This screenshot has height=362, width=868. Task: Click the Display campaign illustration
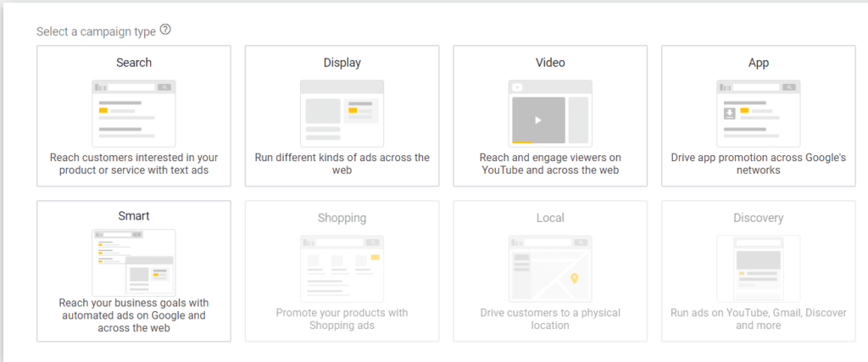[x=342, y=114]
